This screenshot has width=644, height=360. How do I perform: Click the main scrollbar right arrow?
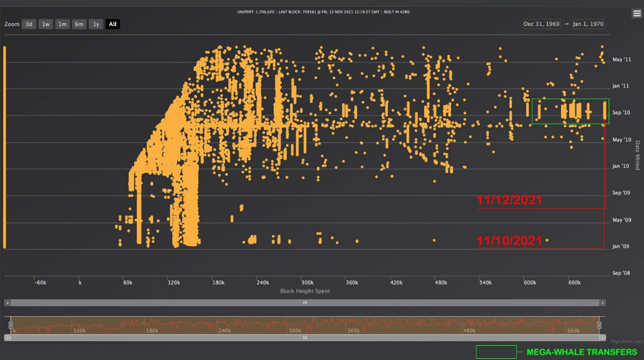603,303
